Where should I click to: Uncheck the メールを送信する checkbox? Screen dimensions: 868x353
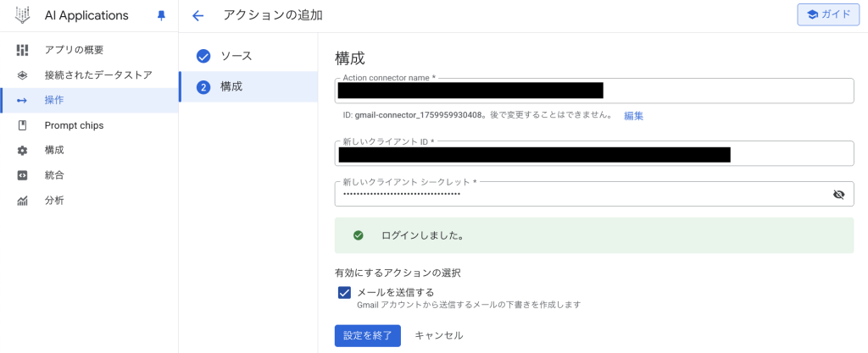pos(344,293)
